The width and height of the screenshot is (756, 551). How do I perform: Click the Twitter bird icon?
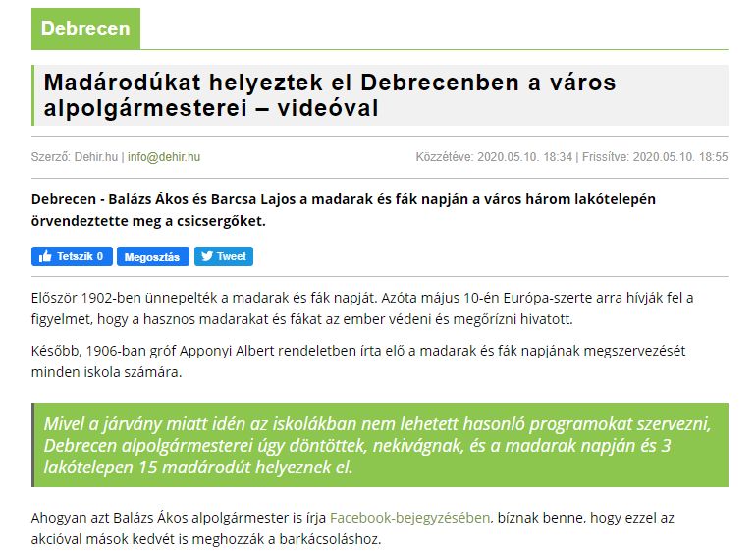207,256
